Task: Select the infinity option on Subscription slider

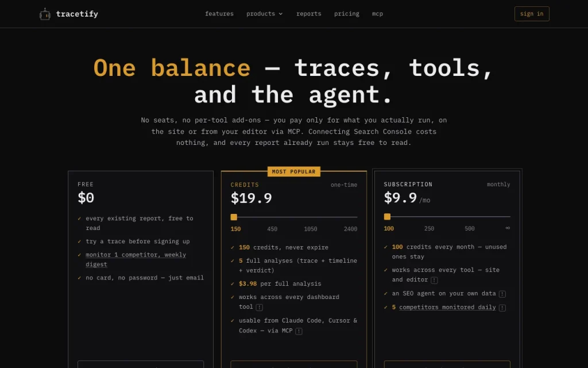Action: tap(508, 228)
